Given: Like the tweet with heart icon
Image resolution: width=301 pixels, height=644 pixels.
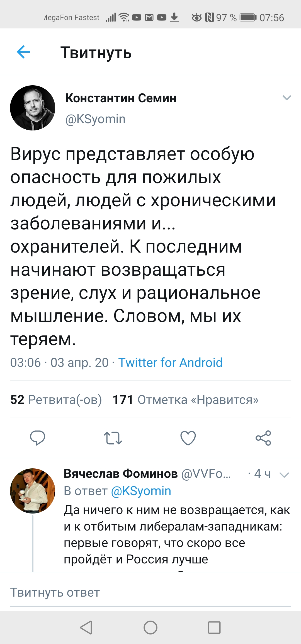Looking at the screenshot, I should pyautogui.click(x=188, y=438).
